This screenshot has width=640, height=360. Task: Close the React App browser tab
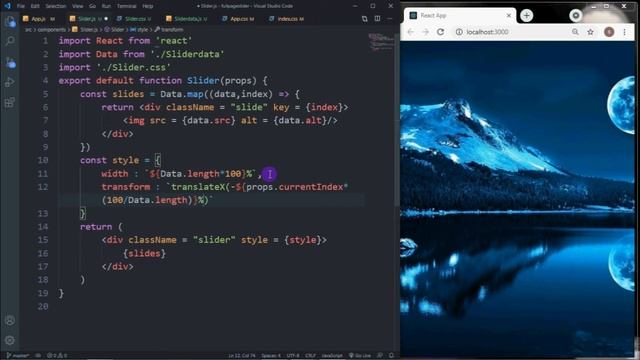point(509,16)
